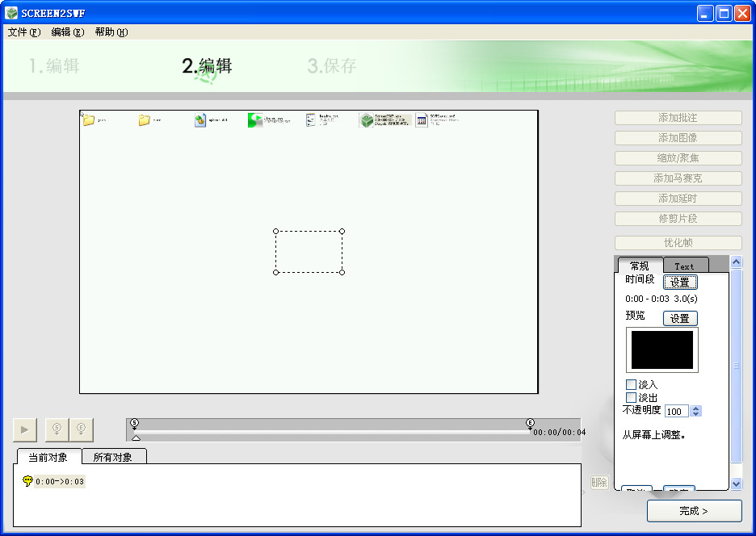Click the SCREEN2SWF title bar app icon

(x=11, y=13)
